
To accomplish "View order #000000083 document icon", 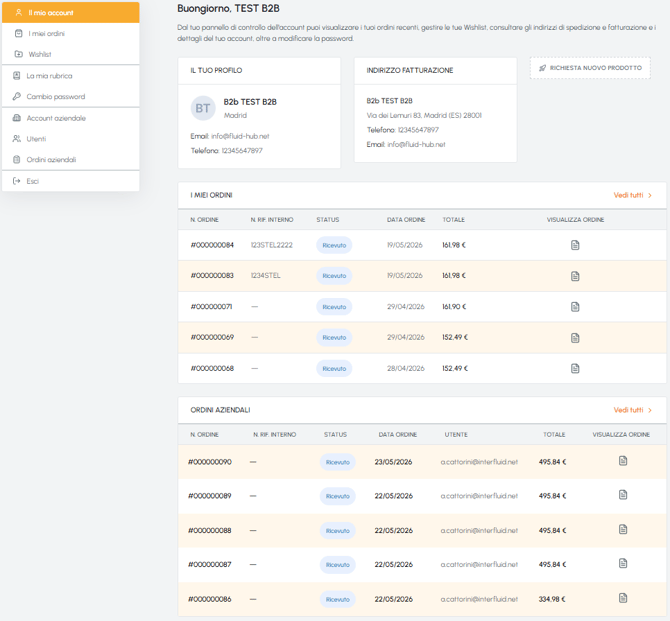I will pos(575,276).
